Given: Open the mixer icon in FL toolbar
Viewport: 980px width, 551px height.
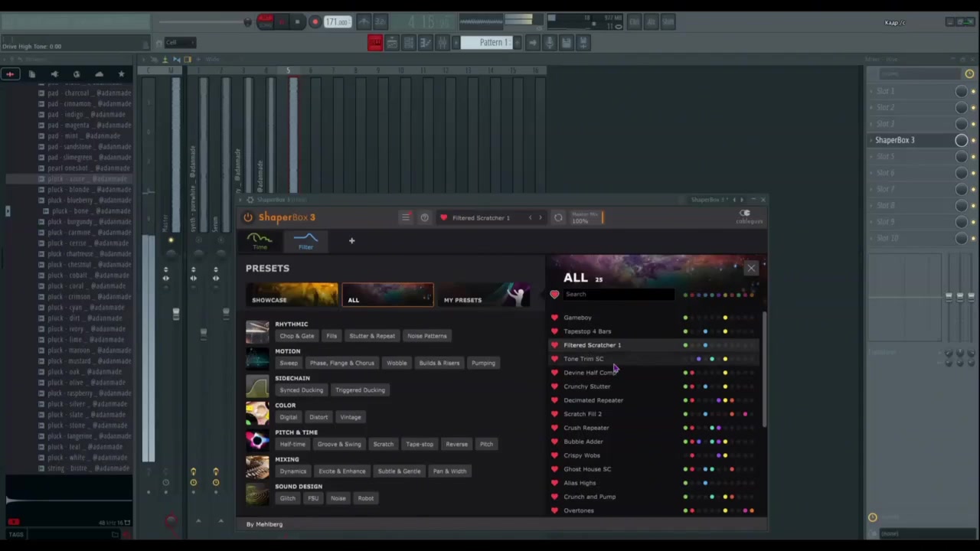Looking at the screenshot, I should pyautogui.click(x=442, y=43).
